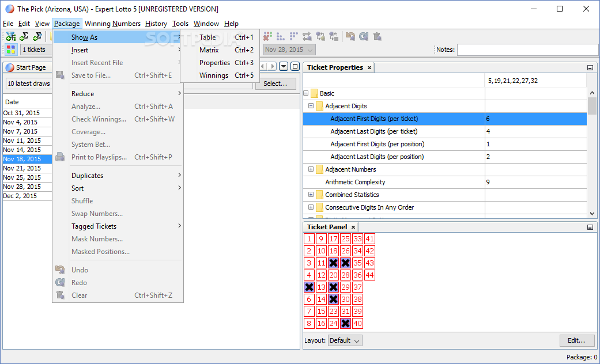The image size is (600, 364).
Task: Click the 10 latest draws field
Action: 29,84
